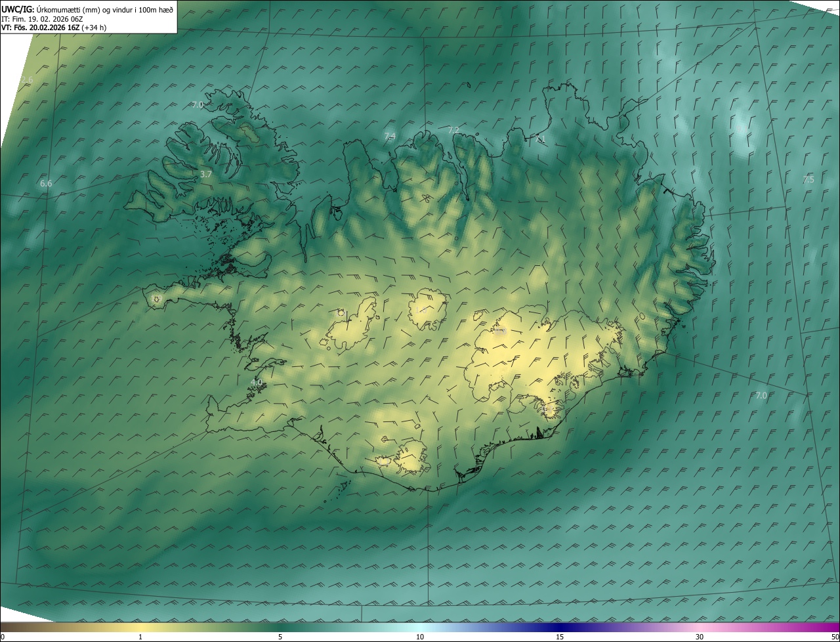Image resolution: width=840 pixels, height=642 pixels.
Task: Click the "Úrkomumætti (mm) og vindur í 100m hæð" title text
Action: (106, 9)
